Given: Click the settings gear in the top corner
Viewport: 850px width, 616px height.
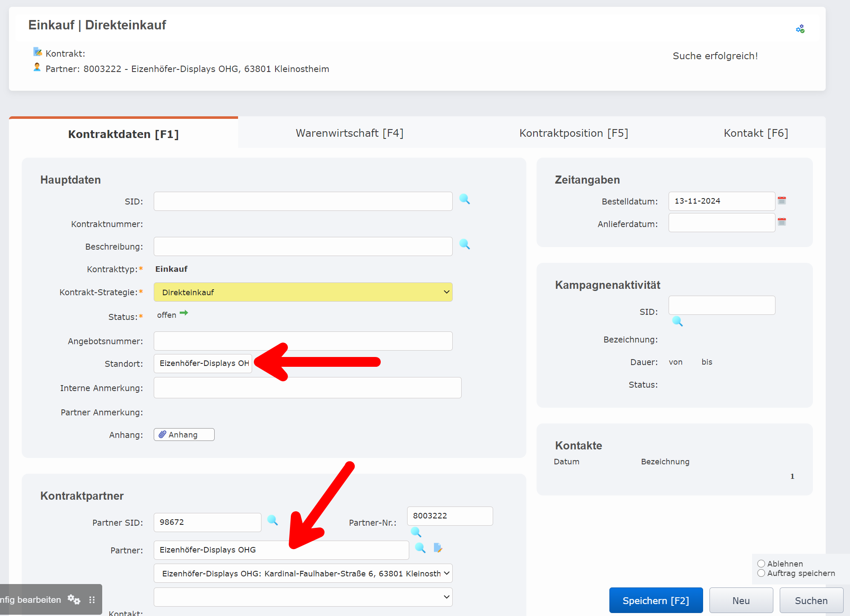Looking at the screenshot, I should pos(800,28).
